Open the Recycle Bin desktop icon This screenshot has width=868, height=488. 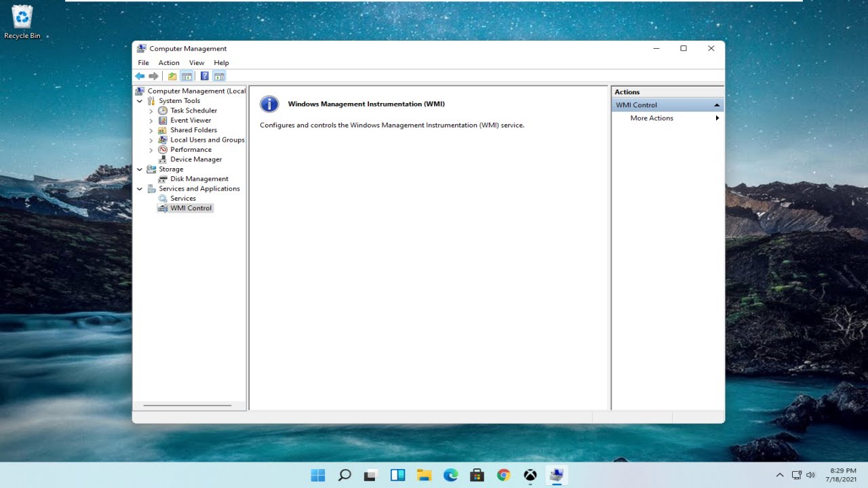point(22,22)
